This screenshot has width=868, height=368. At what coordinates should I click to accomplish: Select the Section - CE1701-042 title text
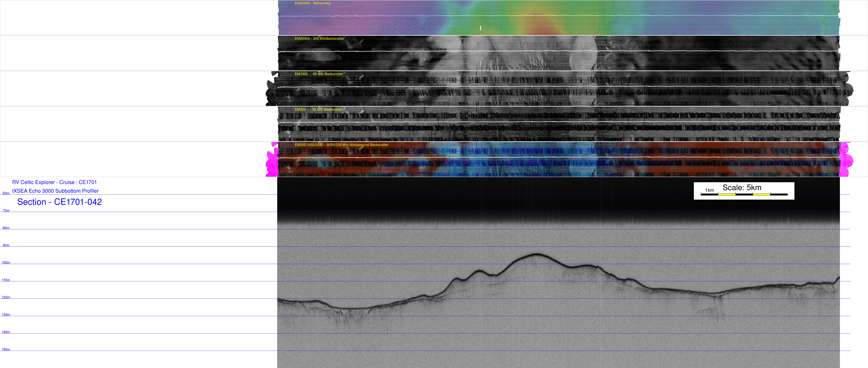[x=59, y=202]
